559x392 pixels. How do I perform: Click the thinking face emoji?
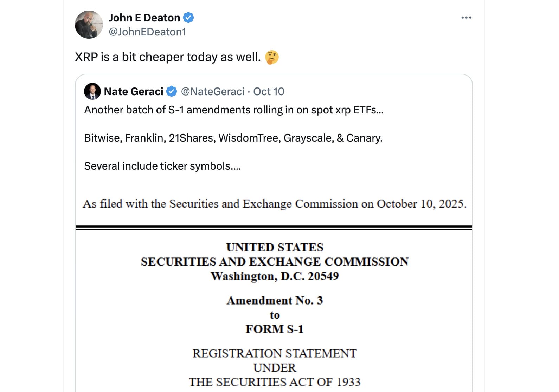pos(272,57)
